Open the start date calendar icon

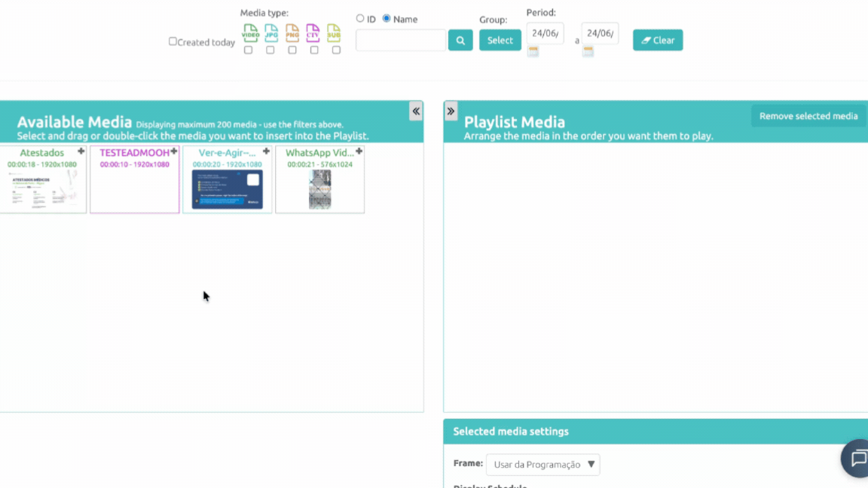(x=533, y=51)
